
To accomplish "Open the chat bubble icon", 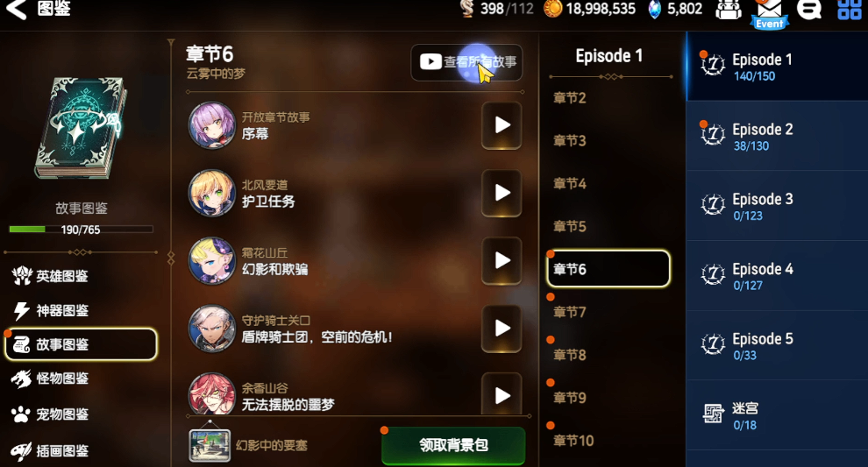I will [809, 9].
